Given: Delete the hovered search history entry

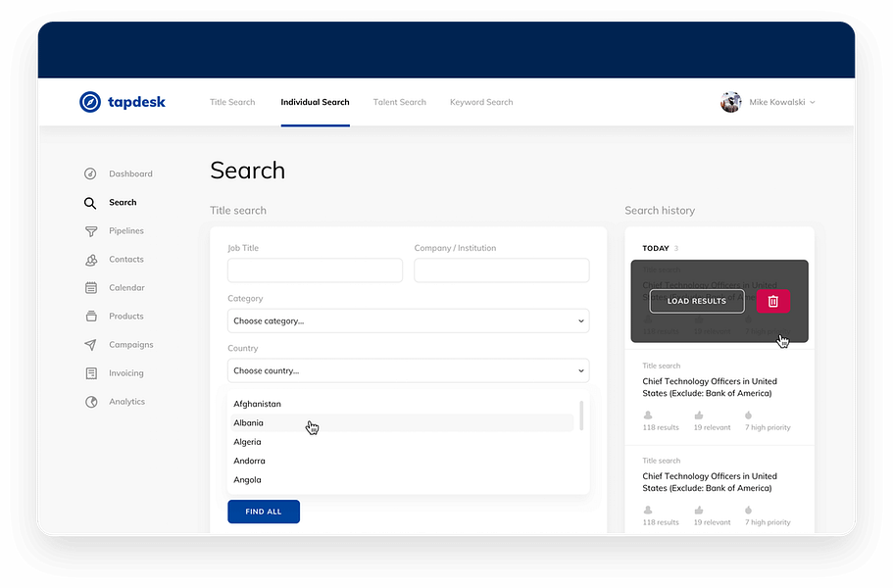Looking at the screenshot, I should 772,301.
